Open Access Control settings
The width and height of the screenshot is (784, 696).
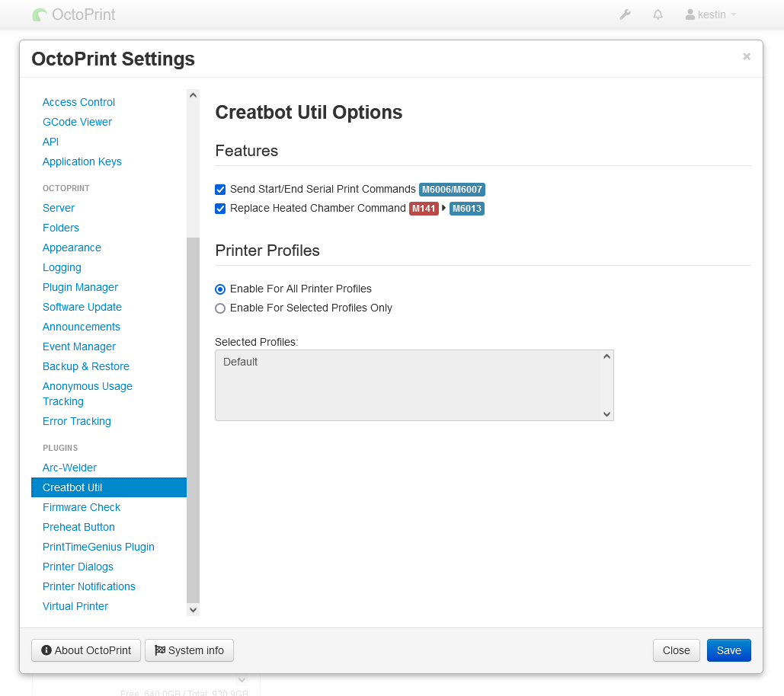tap(78, 102)
